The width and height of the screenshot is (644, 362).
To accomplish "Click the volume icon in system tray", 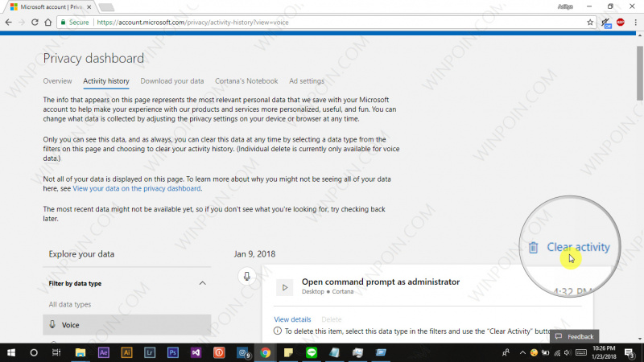I will click(x=568, y=352).
